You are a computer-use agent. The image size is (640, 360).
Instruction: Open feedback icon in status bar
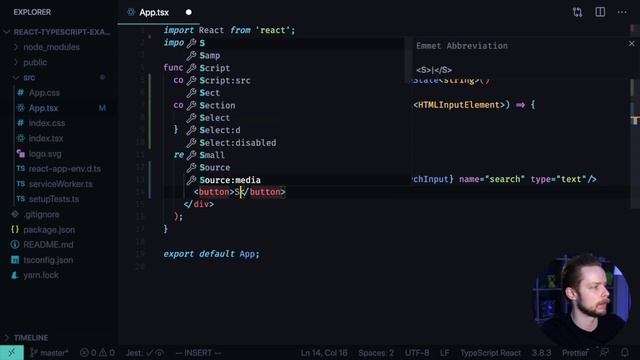pos(604,353)
